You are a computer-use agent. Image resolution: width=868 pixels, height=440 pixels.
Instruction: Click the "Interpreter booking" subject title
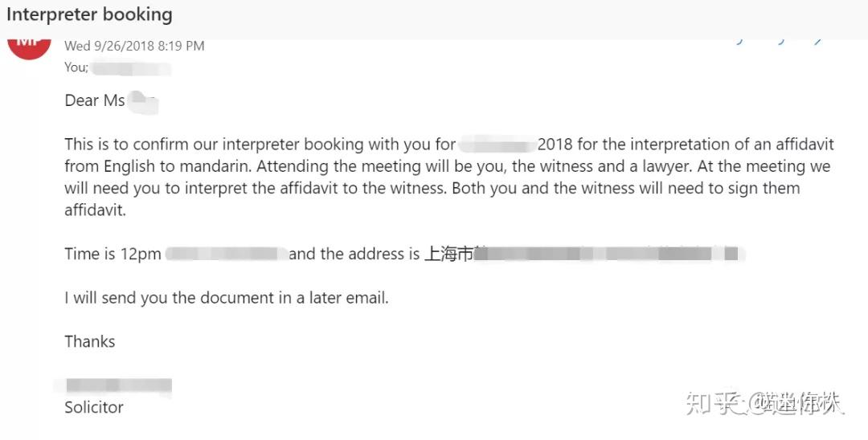89,14
